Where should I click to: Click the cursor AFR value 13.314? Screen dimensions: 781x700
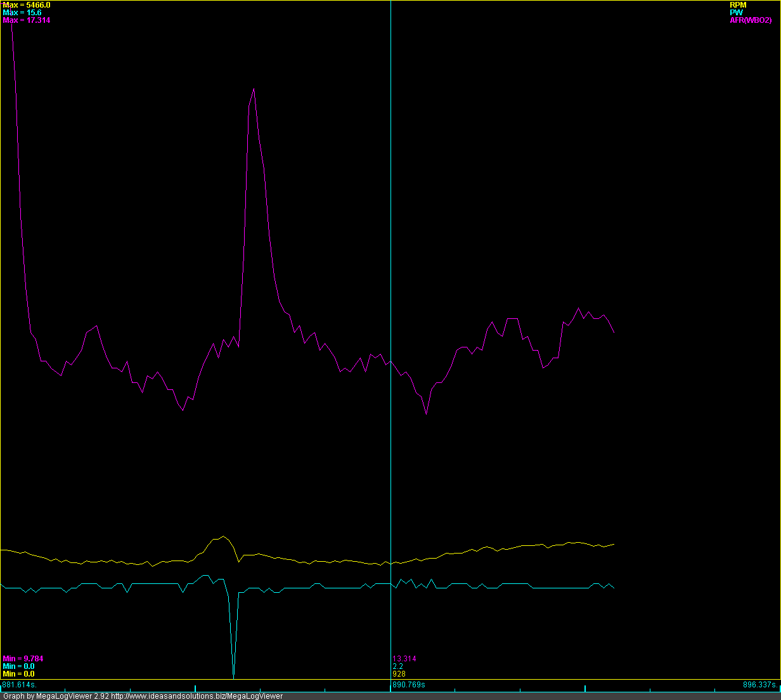pyautogui.click(x=404, y=659)
